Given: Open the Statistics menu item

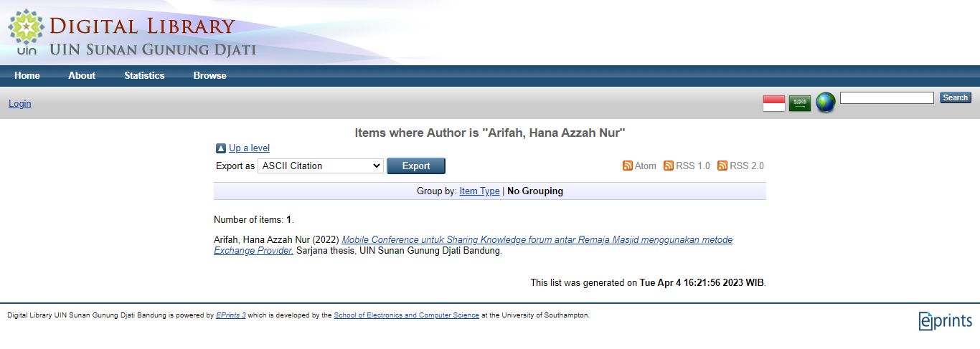Looking at the screenshot, I should (x=144, y=75).
